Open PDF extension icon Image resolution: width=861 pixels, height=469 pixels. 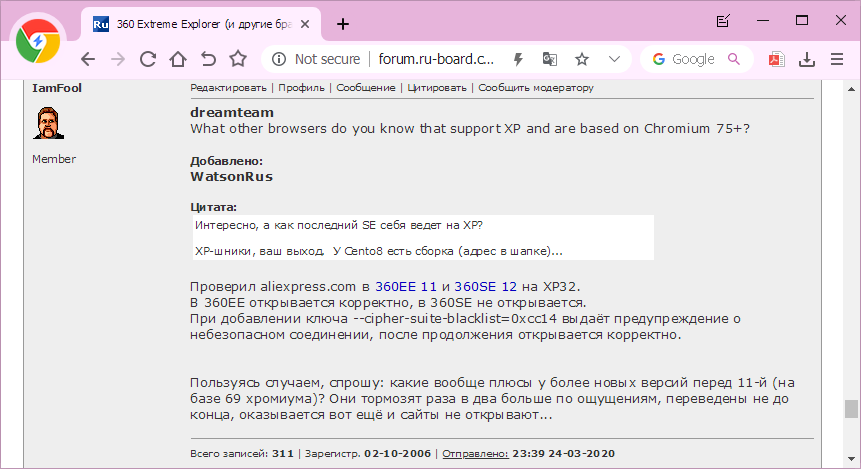point(776,59)
